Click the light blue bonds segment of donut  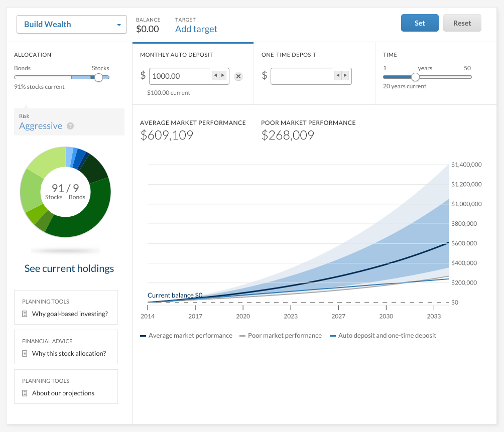tap(69, 157)
